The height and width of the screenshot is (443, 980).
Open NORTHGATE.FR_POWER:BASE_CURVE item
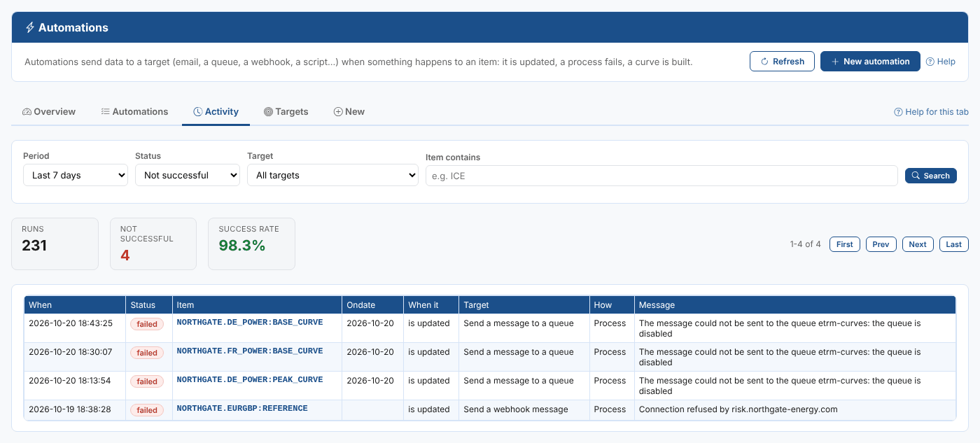point(250,351)
